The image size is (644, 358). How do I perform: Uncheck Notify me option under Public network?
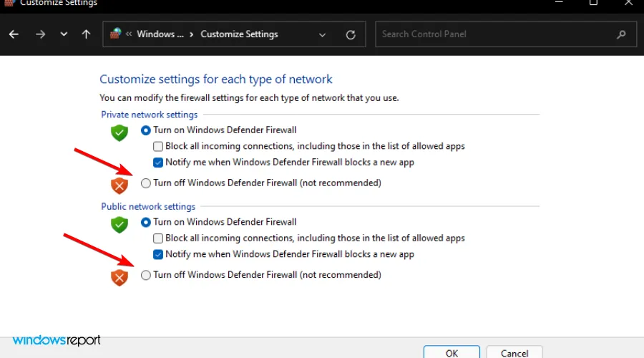[x=159, y=254]
